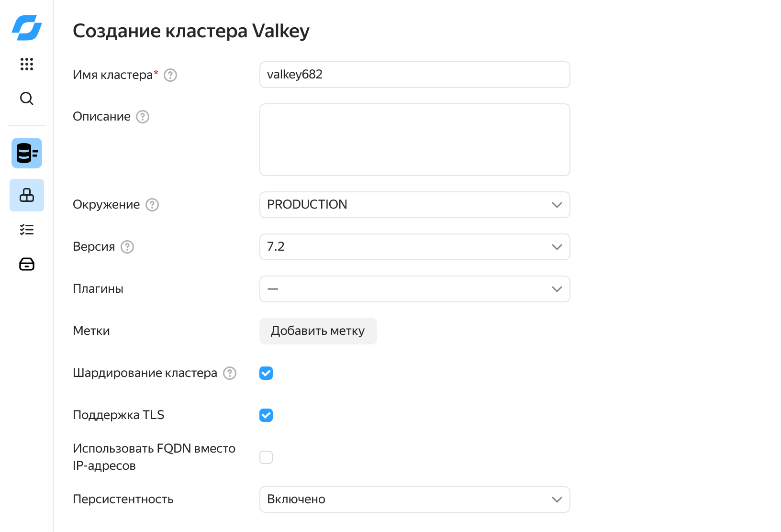Click the cluster name field containing valkey682

click(x=414, y=75)
